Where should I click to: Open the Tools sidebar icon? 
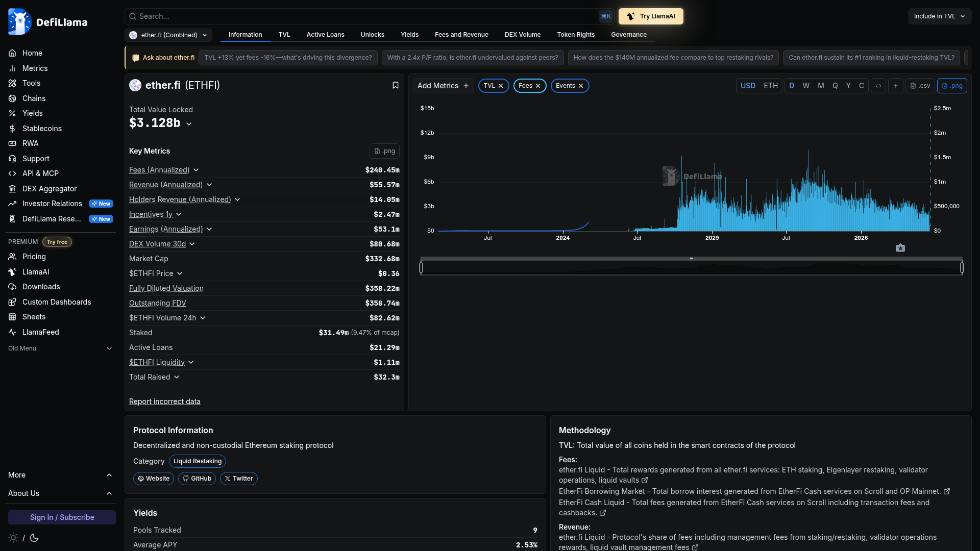coord(12,83)
